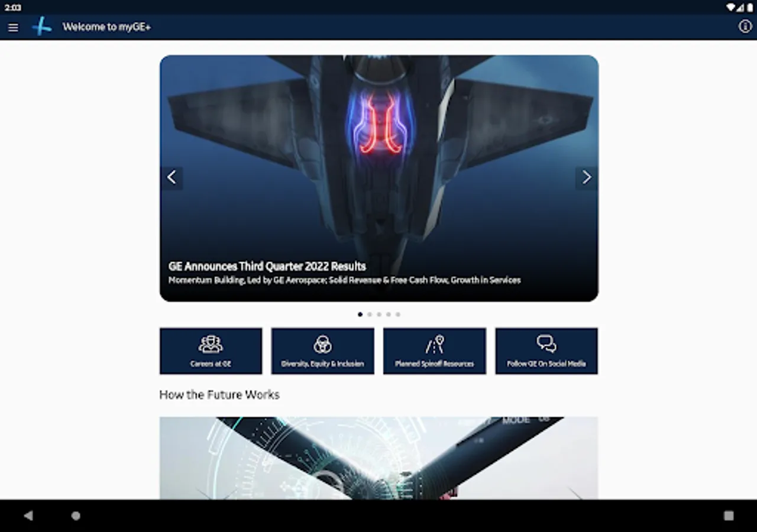Viewport: 757px width, 532px height.
Task: Click the Momentum Building subtitle text
Action: tap(345, 280)
